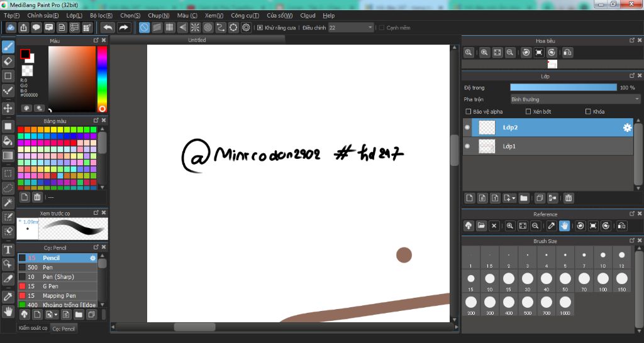Open the Cloud menu
Screen dimensions: 644x343
tap(308, 16)
